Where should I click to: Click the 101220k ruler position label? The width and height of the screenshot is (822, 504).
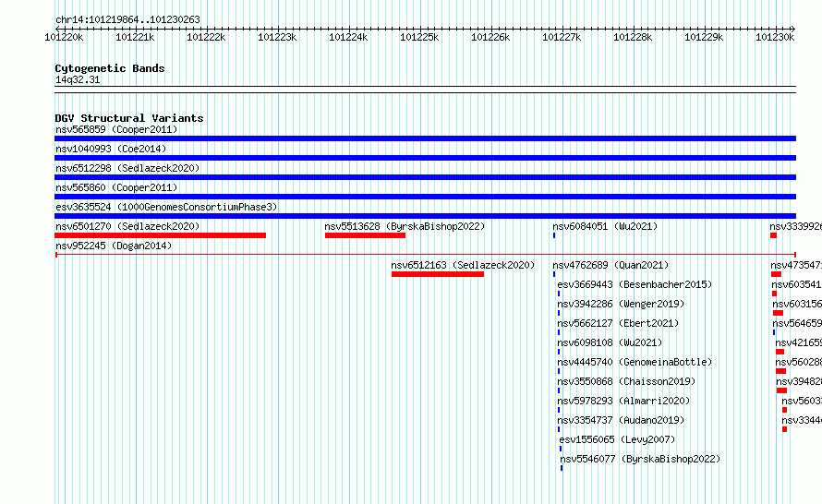pos(64,37)
